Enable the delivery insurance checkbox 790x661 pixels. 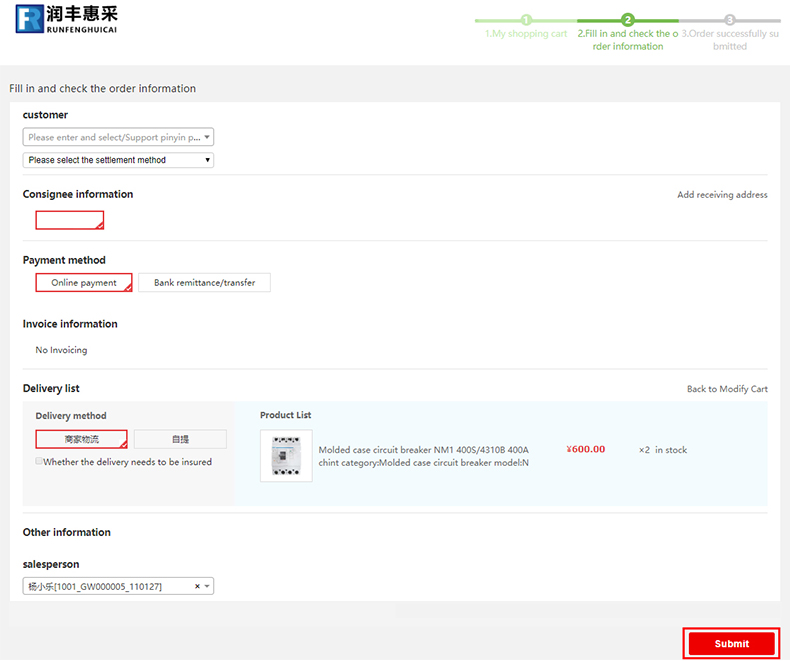(x=39, y=462)
